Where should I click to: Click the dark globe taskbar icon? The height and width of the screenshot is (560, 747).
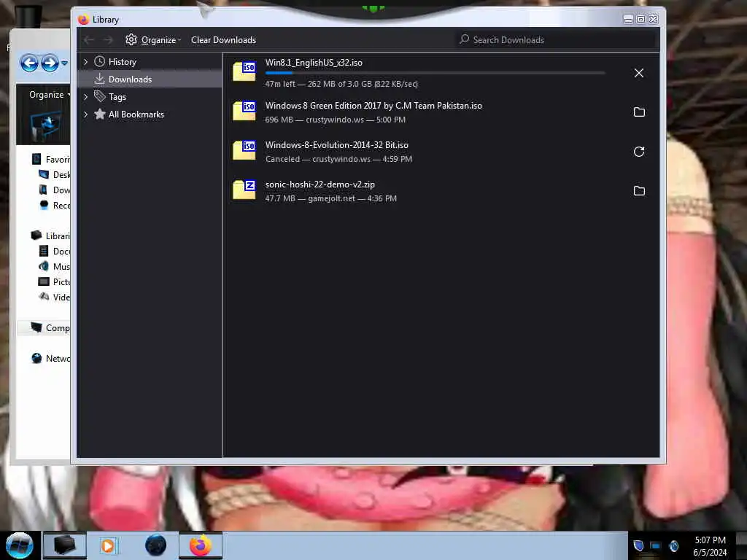[156, 545]
